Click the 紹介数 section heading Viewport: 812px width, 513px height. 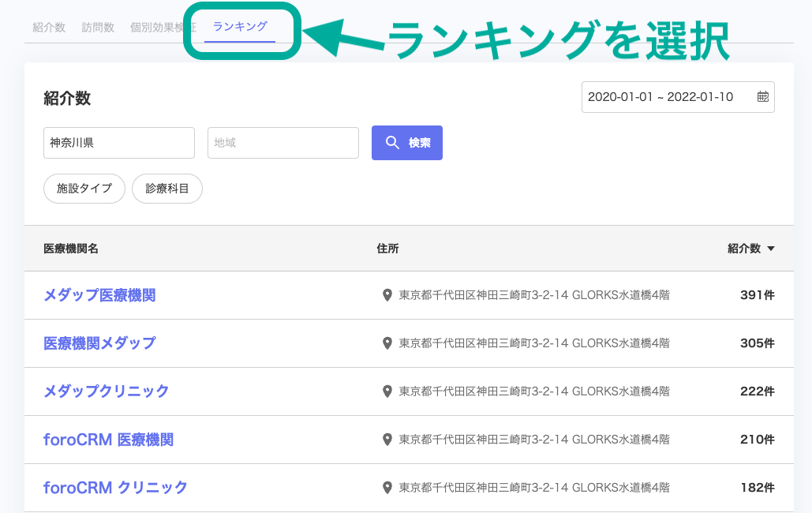pos(67,98)
